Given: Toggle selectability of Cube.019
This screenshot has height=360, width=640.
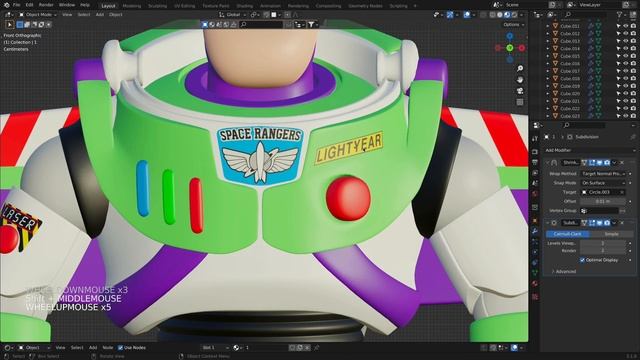Looking at the screenshot, I should coord(618,86).
